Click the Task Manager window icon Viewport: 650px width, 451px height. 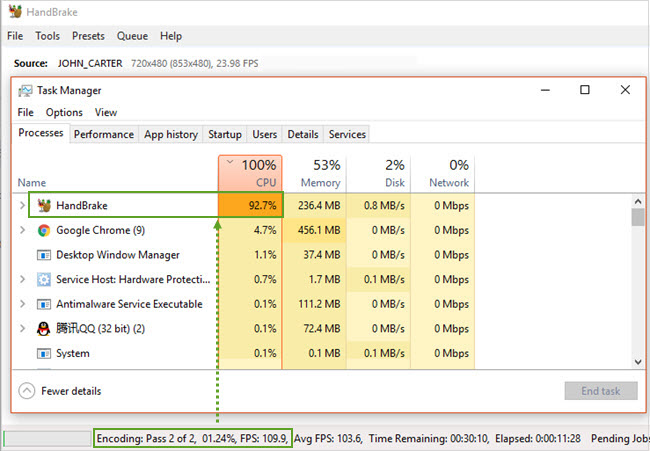[25, 90]
